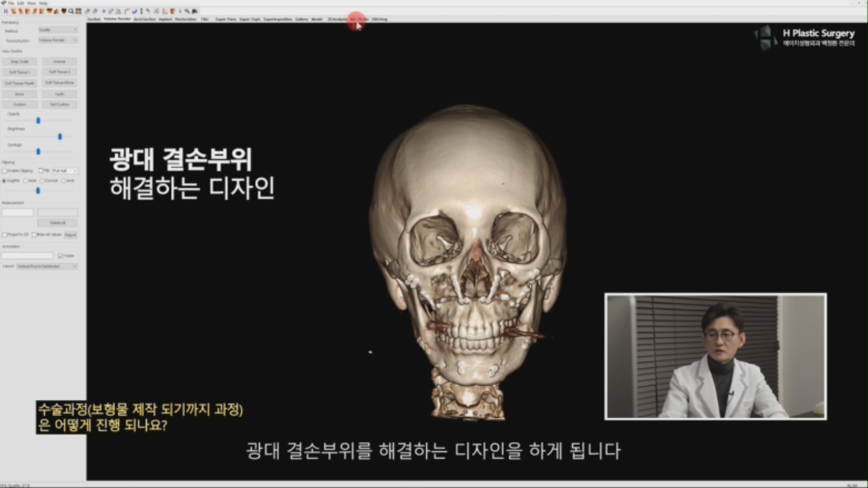Viewport: 868px width, 488px height.
Task: Apply the Bone view preset
Action: click(19, 94)
